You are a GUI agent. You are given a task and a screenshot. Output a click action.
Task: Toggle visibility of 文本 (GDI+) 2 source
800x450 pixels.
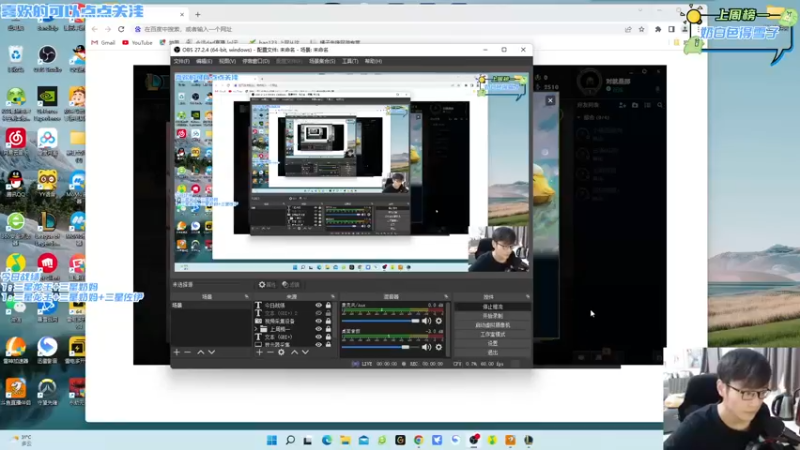click(319, 313)
